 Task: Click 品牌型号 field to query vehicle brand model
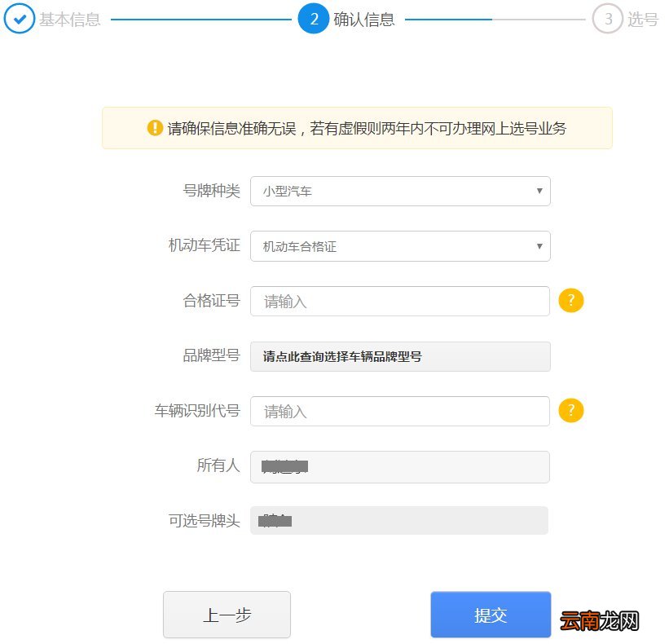400,356
